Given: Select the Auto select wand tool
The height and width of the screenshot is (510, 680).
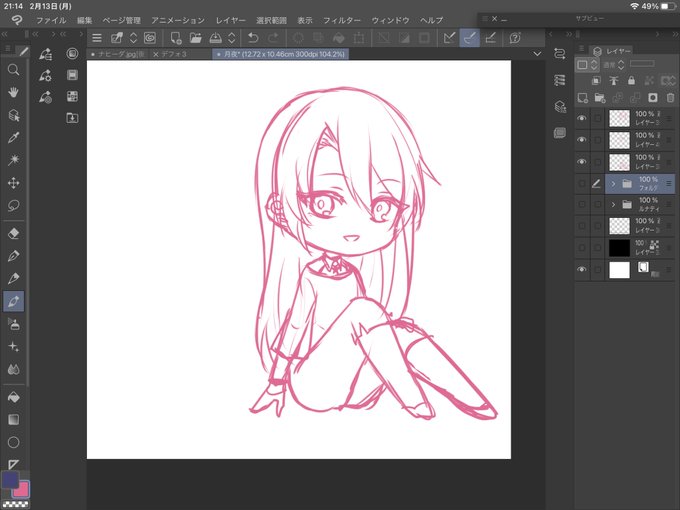Looking at the screenshot, I should coord(13,160).
